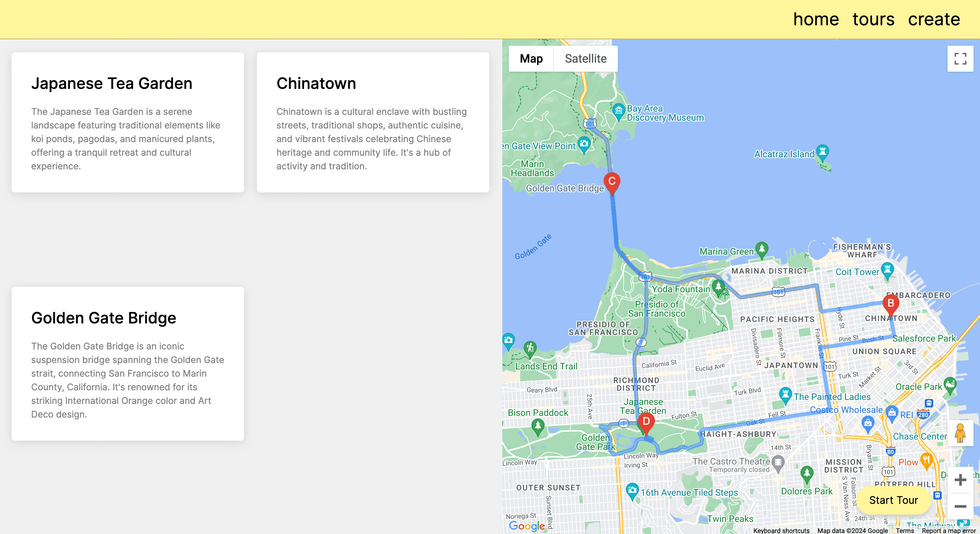Click red marker C at Golden Gate Bridge

(x=612, y=182)
